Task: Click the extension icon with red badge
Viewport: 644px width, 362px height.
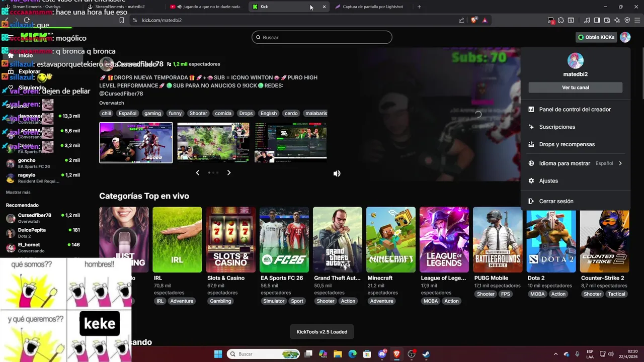Action: [x=551, y=21]
